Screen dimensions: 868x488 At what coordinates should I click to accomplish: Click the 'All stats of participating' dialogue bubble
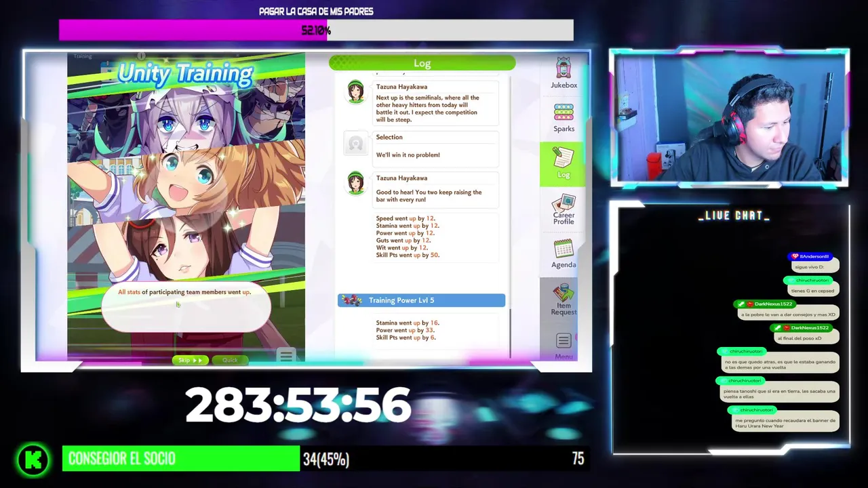tap(186, 307)
